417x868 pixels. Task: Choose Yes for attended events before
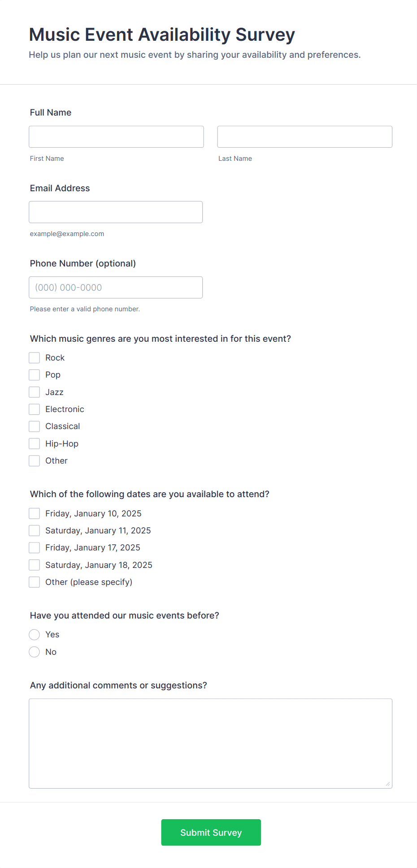pos(35,635)
